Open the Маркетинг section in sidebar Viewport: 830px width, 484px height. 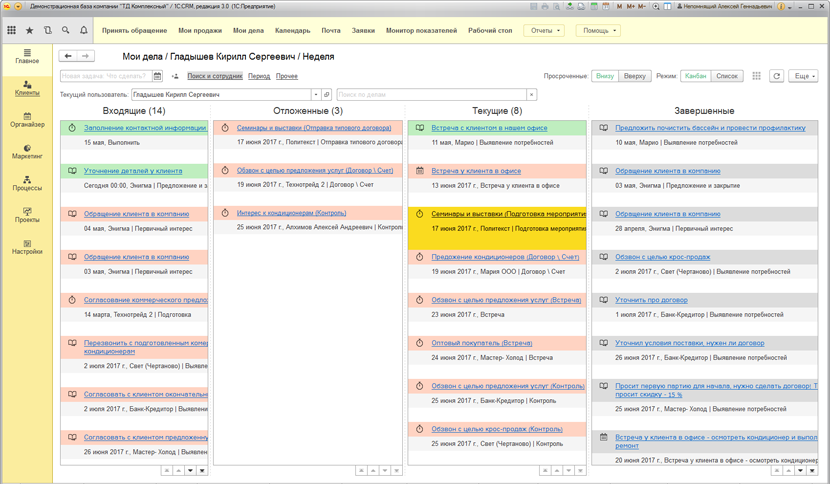27,152
